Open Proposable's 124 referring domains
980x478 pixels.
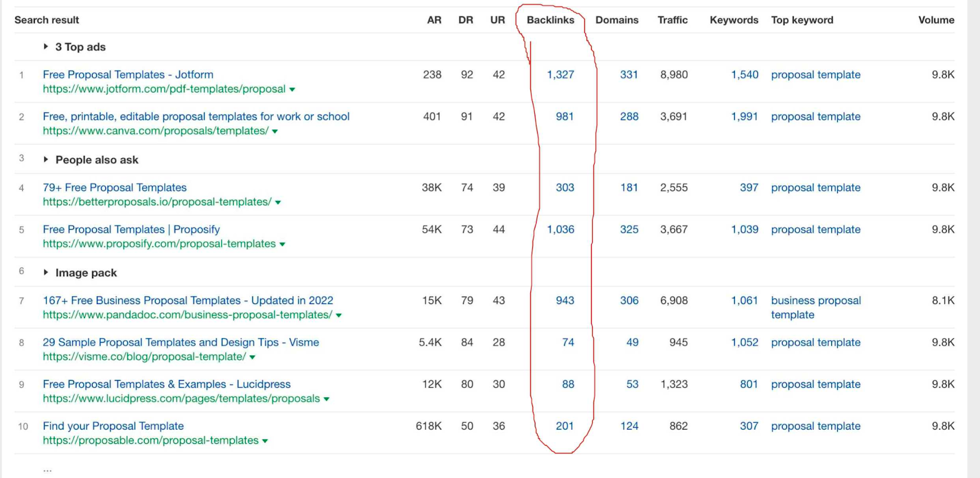coord(629,425)
